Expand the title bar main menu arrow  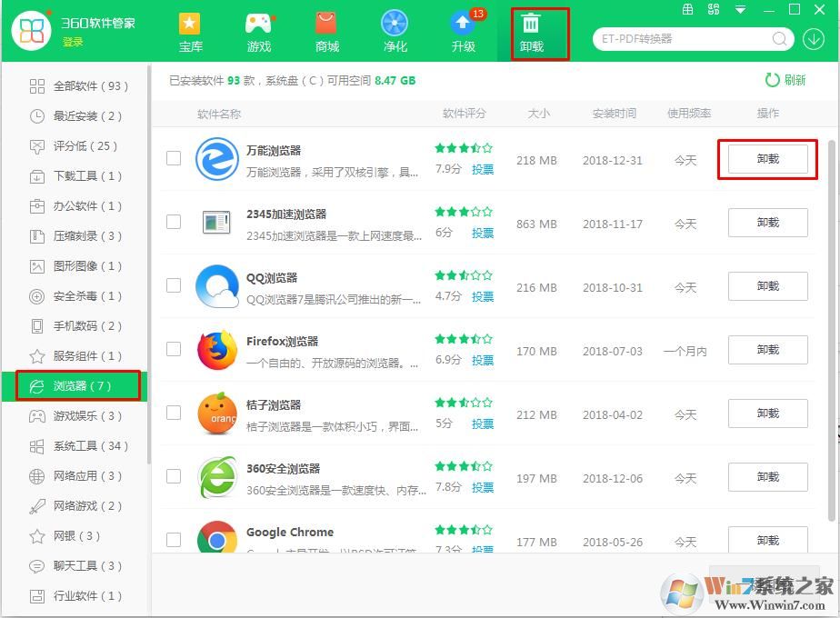(x=741, y=10)
